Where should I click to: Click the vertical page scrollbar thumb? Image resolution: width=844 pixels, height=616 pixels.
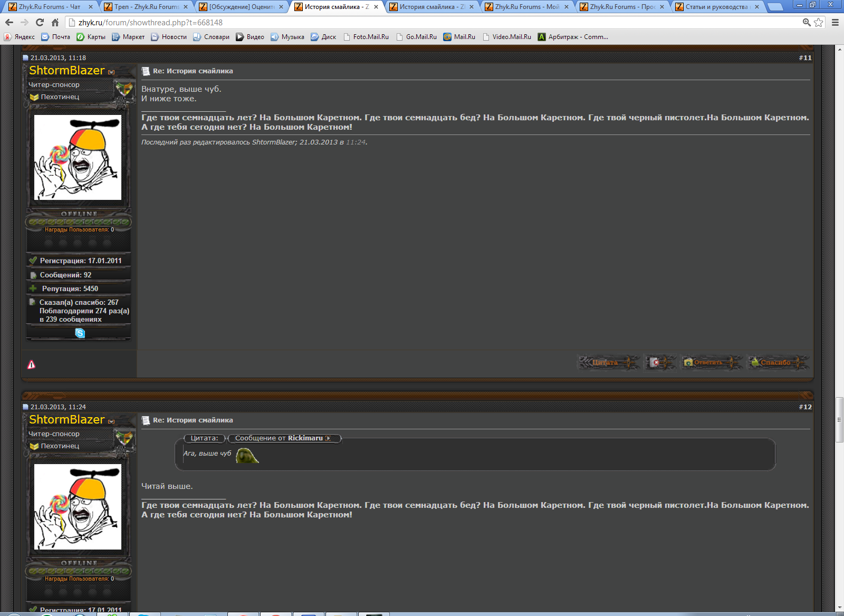tap(839, 420)
